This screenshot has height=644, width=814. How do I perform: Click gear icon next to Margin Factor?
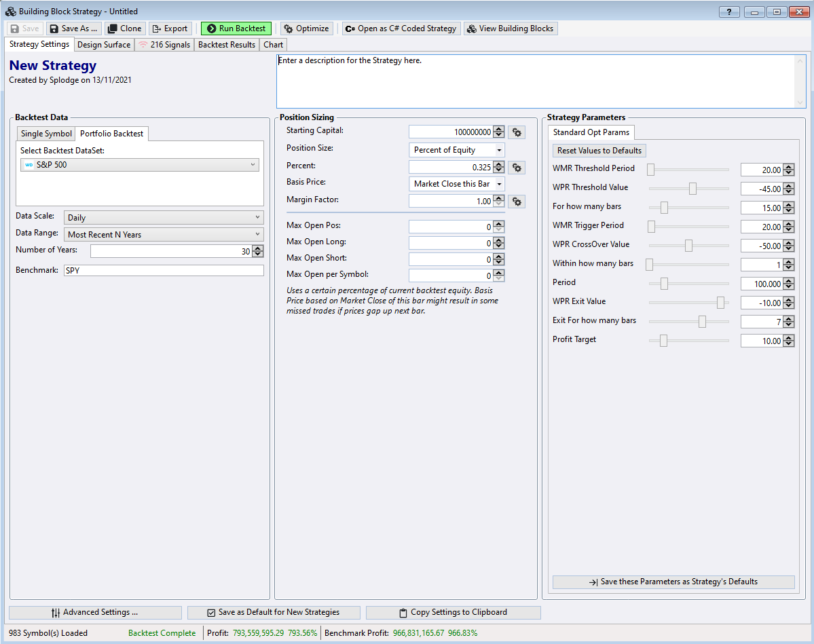(x=517, y=202)
